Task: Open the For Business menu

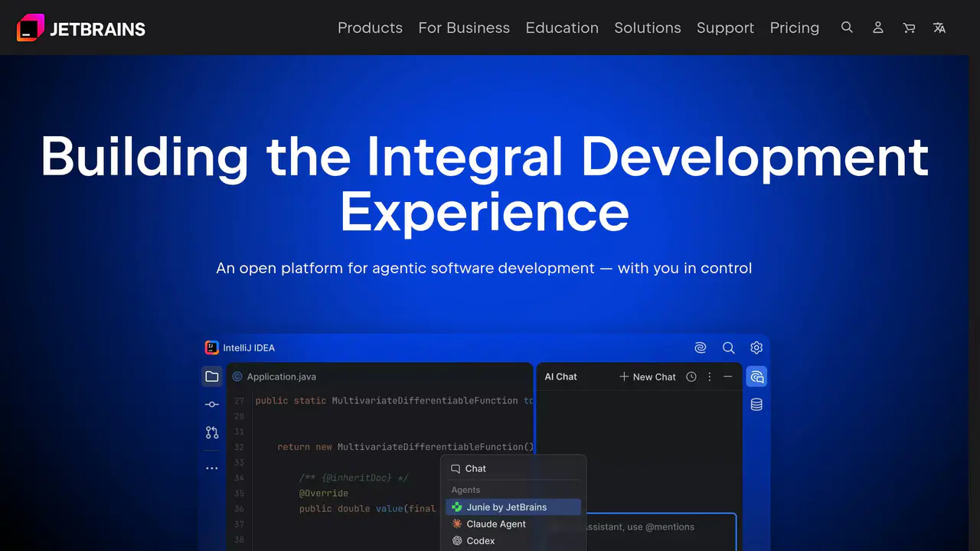Action: coord(464,28)
